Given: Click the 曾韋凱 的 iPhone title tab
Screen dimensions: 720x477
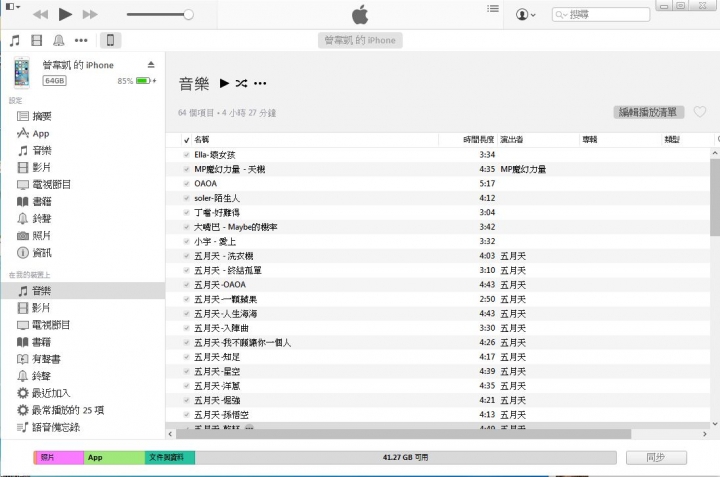Looking at the screenshot, I should 360,40.
